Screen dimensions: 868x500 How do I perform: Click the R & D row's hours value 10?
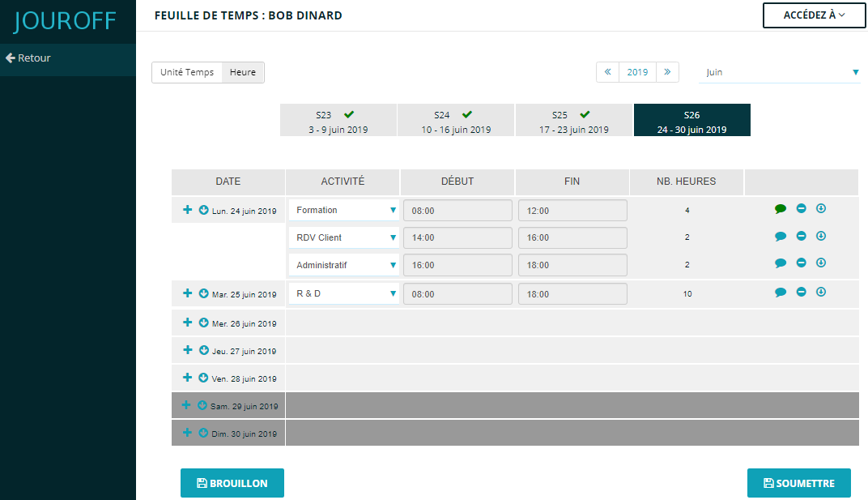coord(687,294)
